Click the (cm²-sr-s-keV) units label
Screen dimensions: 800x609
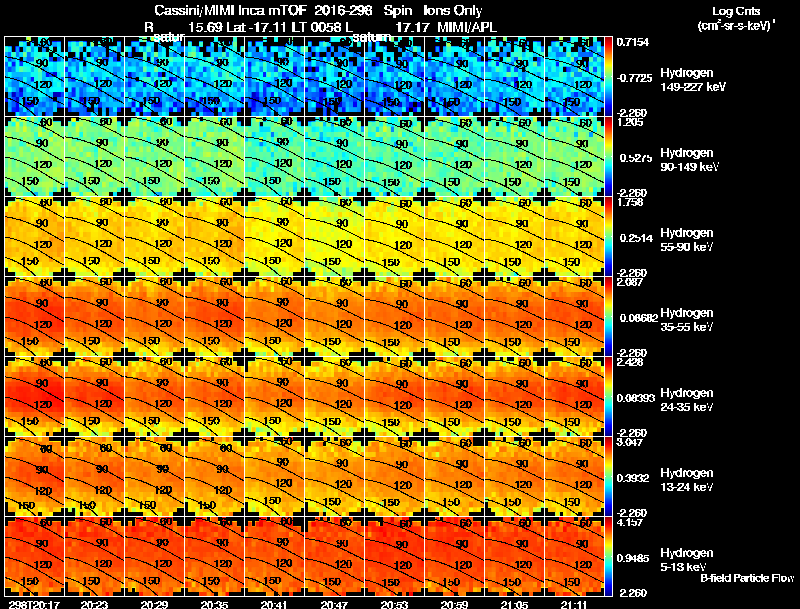[737, 26]
